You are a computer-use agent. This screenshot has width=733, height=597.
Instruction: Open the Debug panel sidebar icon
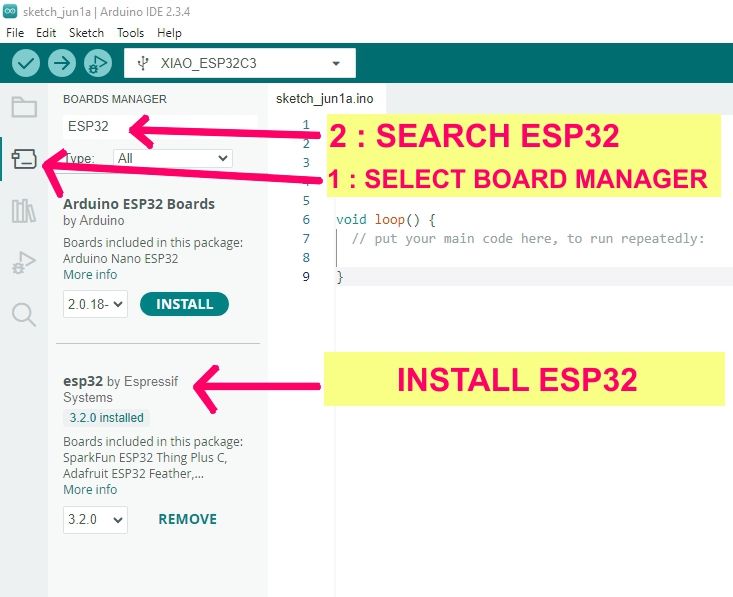point(24,262)
